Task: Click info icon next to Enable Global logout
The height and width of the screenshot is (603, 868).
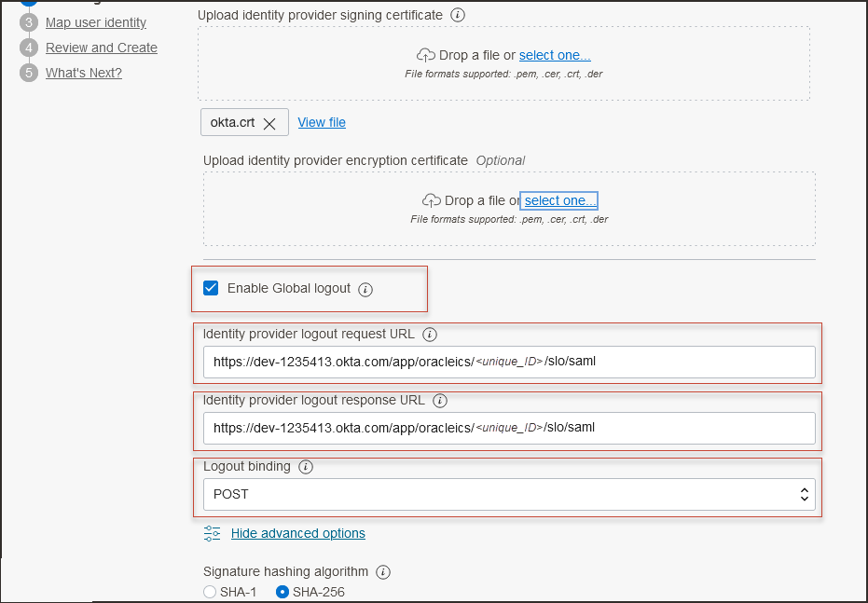Action: (365, 289)
